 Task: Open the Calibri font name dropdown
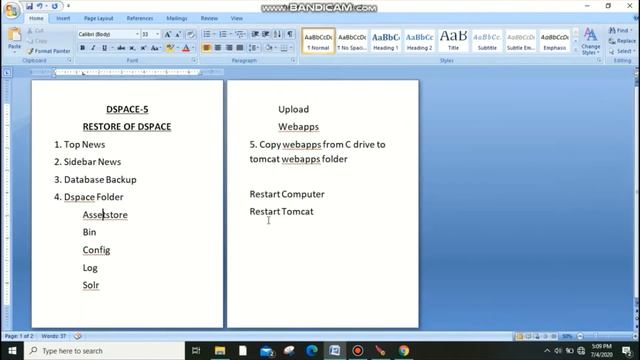(x=137, y=34)
